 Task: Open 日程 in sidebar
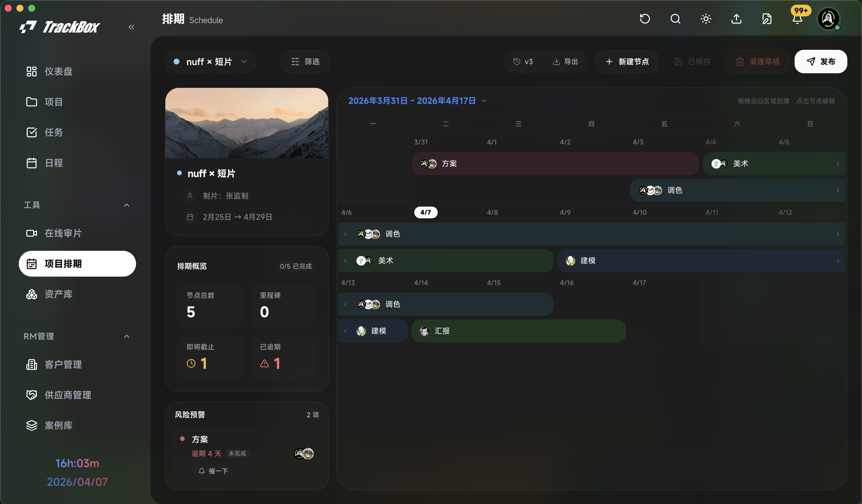tap(77, 163)
